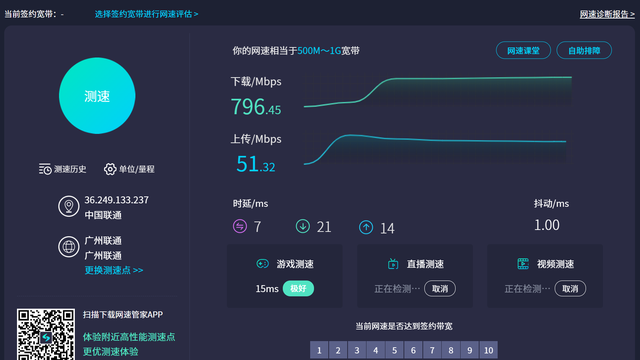Screen dimensions: 640x360
Task: Click the TV icon for 直播测速
Action: [x=393, y=264]
